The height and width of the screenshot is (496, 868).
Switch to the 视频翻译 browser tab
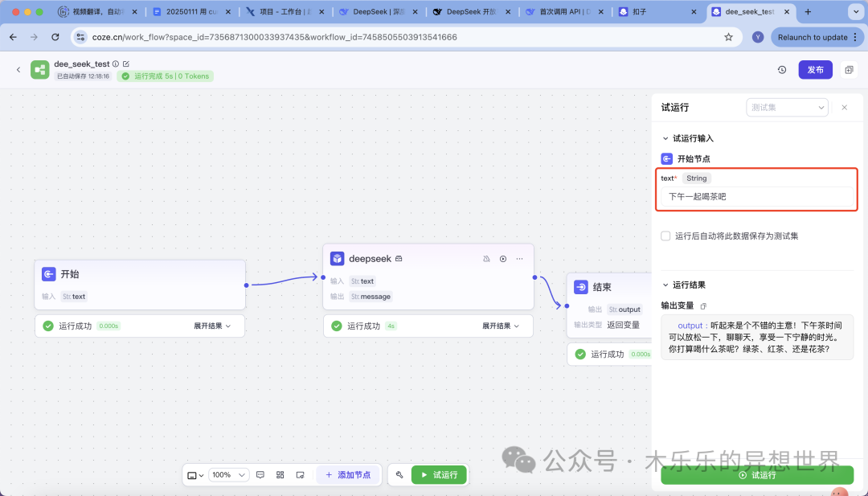(97, 11)
